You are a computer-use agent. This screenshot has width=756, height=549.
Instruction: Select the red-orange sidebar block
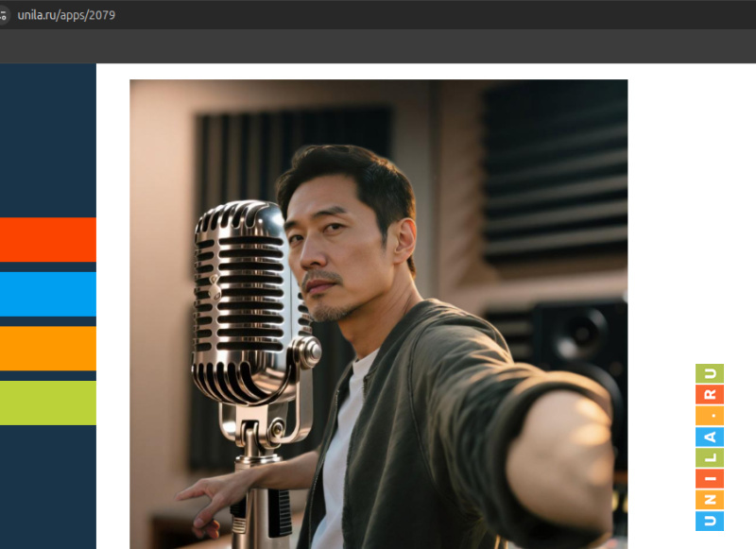pos(48,240)
